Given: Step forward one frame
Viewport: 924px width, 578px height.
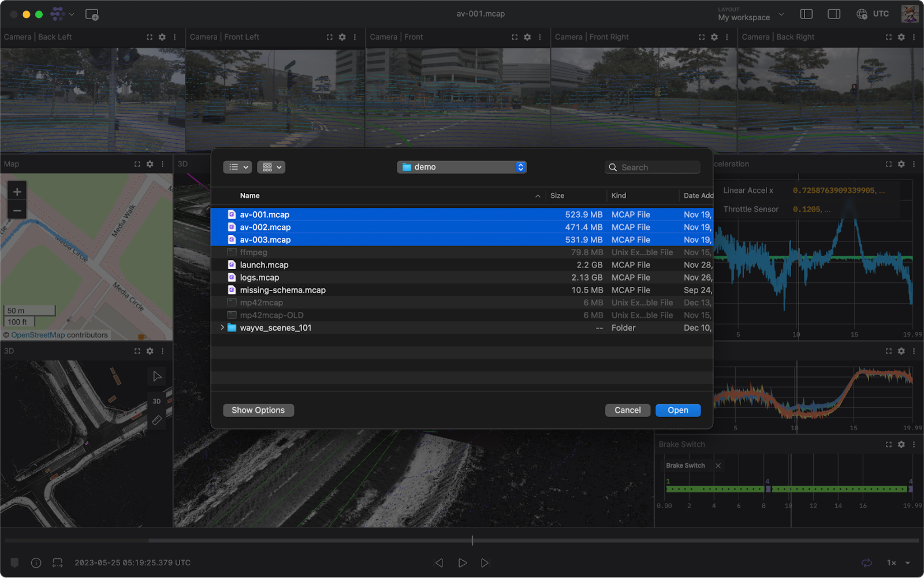Looking at the screenshot, I should point(486,562).
